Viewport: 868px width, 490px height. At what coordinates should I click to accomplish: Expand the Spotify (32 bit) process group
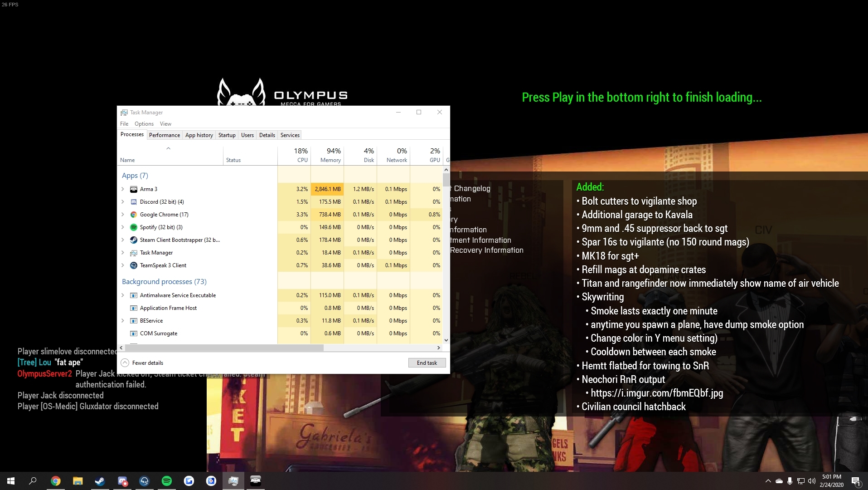click(x=123, y=227)
